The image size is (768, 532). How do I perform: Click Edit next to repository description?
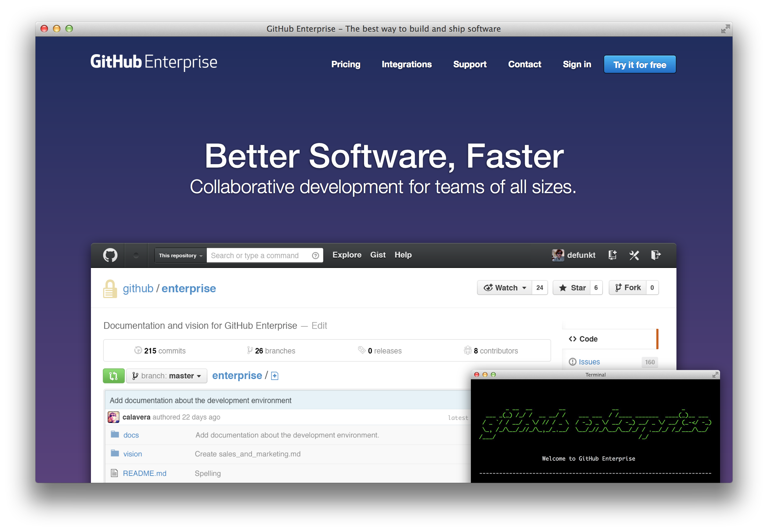[x=319, y=326]
